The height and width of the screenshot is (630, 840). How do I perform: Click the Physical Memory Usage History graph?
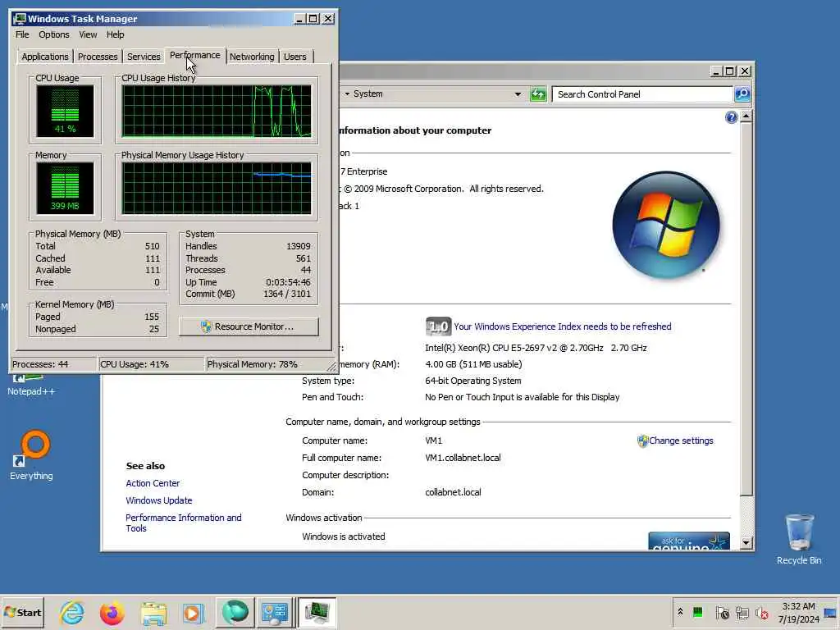tap(217, 188)
